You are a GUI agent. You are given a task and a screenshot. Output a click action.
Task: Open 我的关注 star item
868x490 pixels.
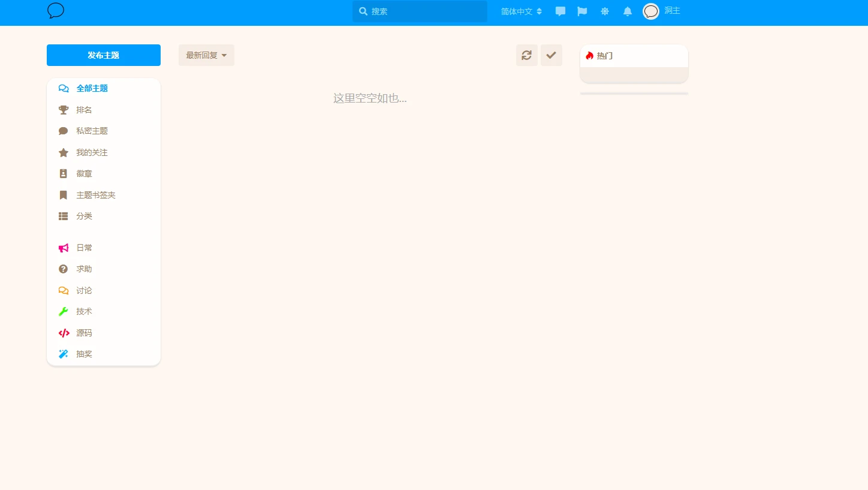click(x=92, y=153)
